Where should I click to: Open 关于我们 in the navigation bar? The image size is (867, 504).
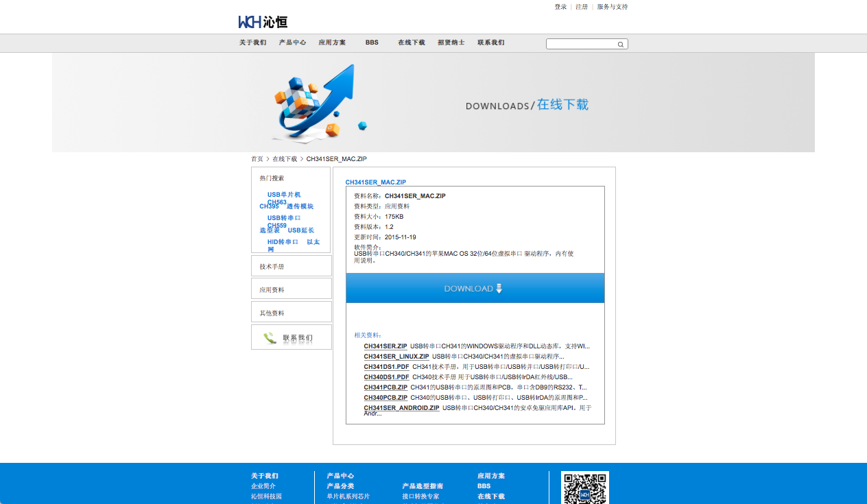click(x=252, y=43)
